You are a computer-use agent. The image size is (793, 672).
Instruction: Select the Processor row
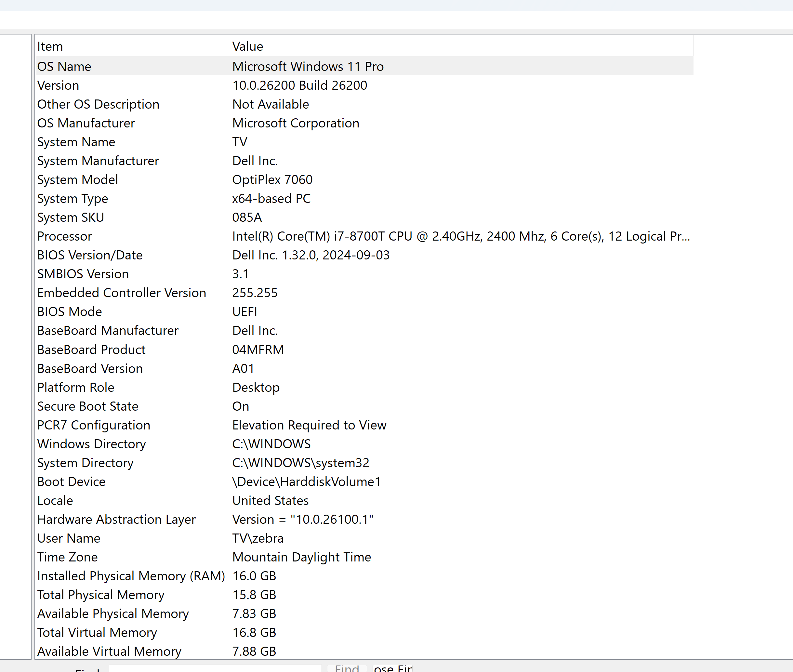364,236
